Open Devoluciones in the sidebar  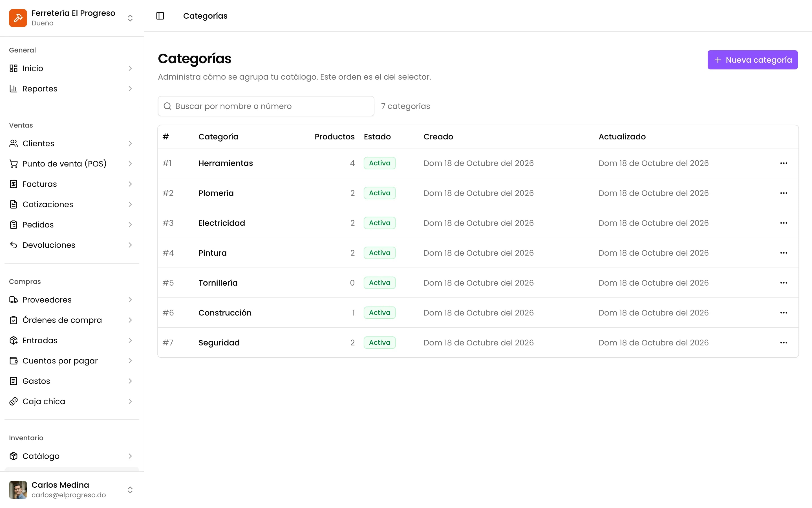(x=72, y=245)
